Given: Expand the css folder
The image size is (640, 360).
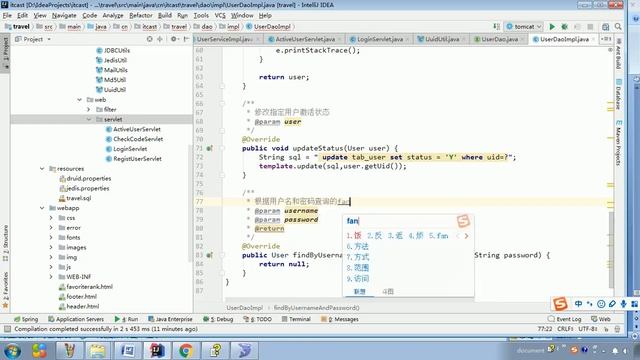Looking at the screenshot, I should point(51,218).
